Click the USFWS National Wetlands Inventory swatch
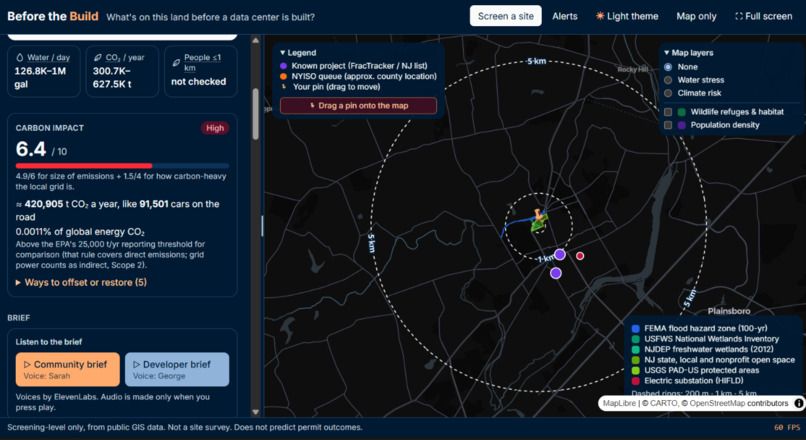 click(635, 339)
